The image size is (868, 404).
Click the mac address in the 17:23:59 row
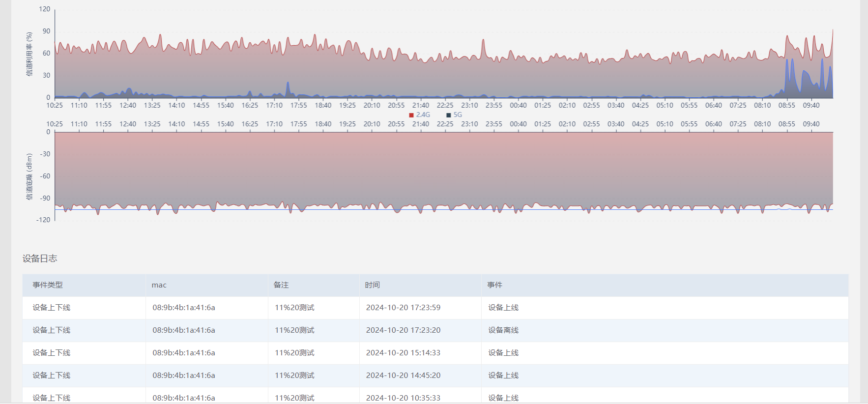pos(184,308)
